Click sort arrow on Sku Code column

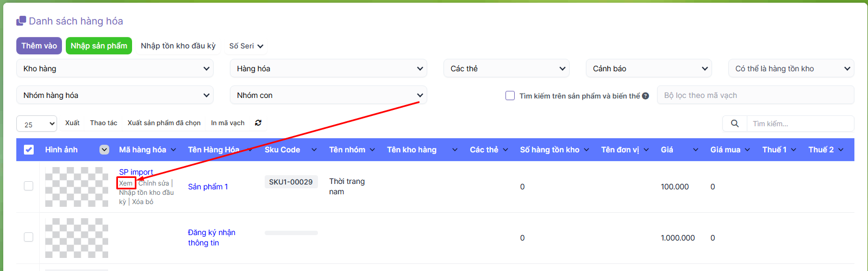314,150
